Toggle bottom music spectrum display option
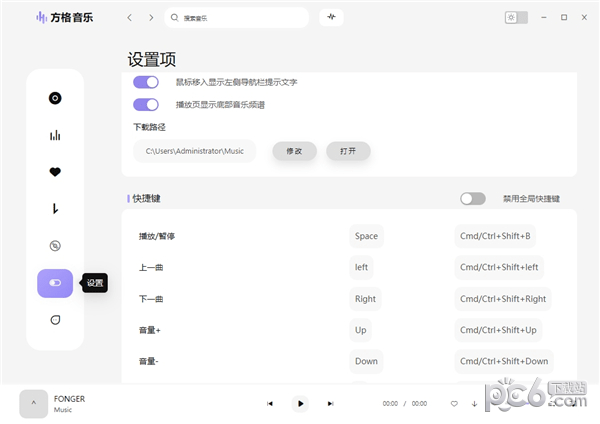 [x=146, y=104]
